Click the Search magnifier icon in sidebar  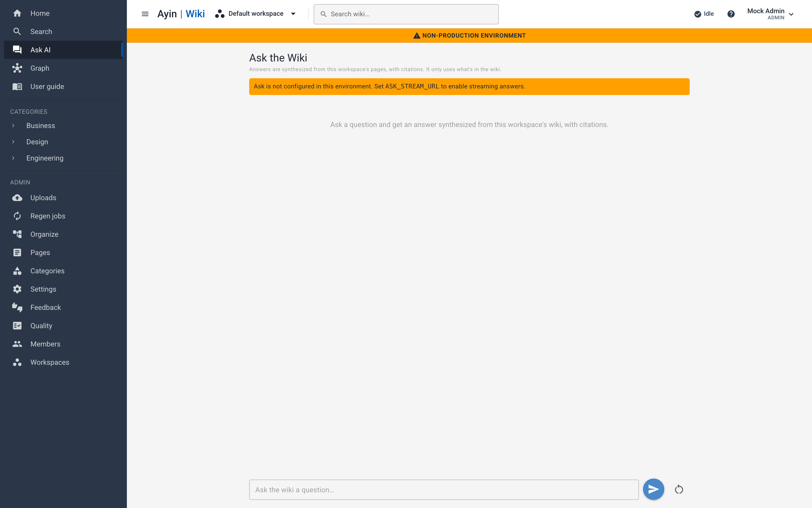(x=17, y=31)
